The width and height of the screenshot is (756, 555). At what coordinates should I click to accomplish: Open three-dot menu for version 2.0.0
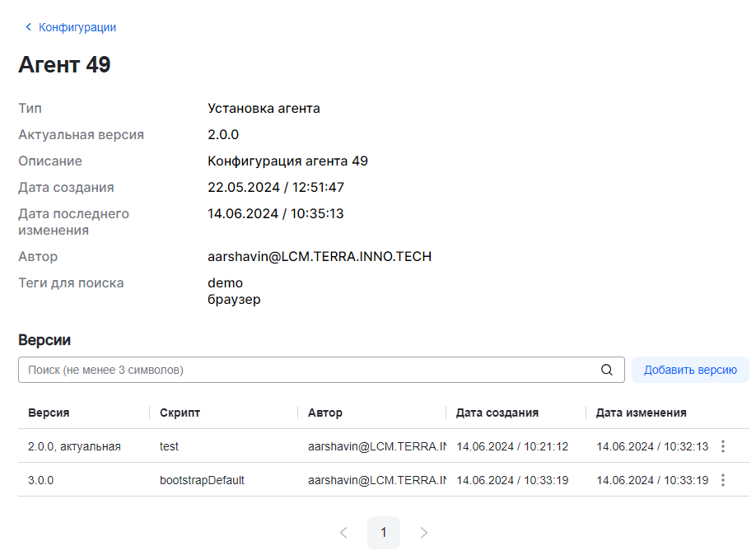(723, 446)
